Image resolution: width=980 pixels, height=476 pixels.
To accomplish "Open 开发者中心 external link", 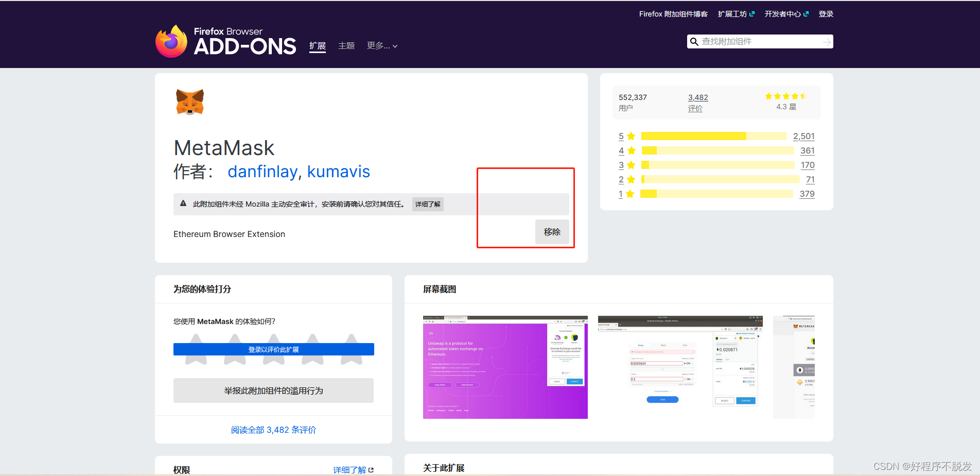I will (x=786, y=14).
